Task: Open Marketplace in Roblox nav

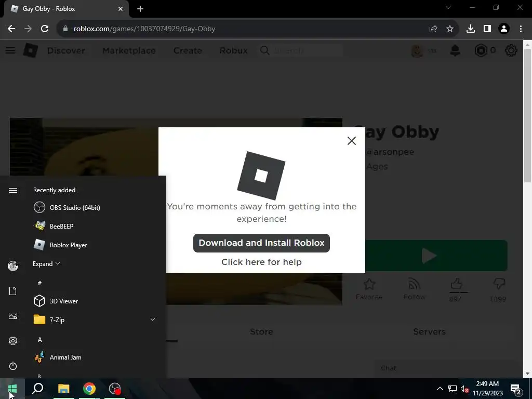Action: coord(129,50)
